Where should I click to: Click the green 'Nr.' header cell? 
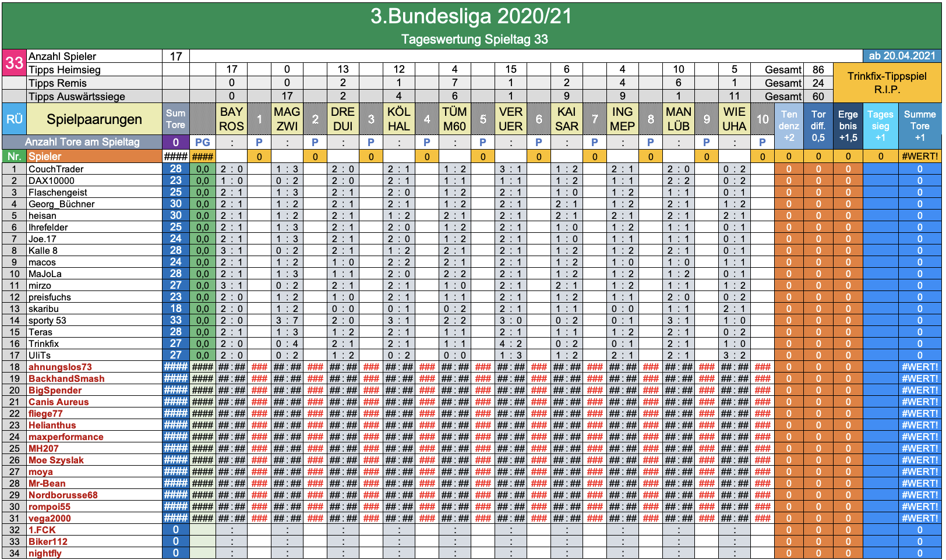[x=14, y=156]
